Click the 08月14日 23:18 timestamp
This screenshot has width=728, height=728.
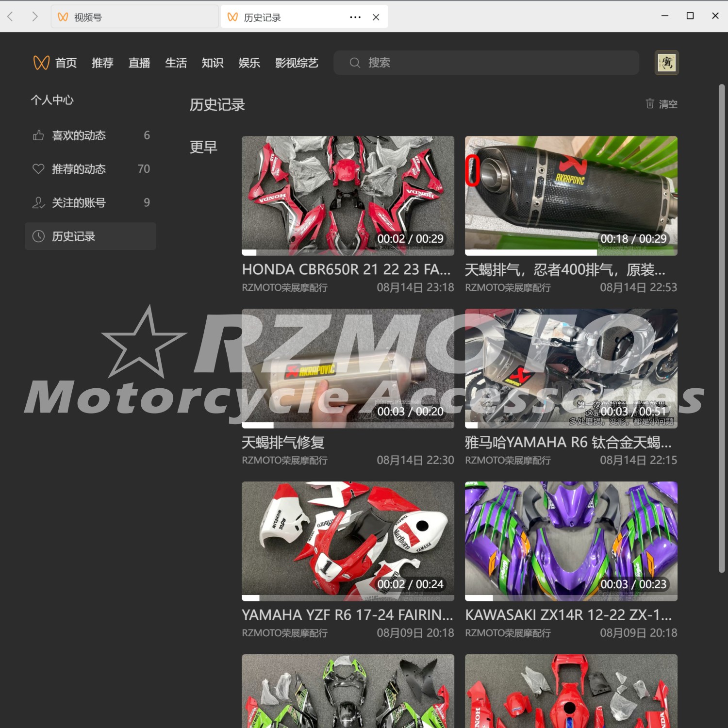tap(415, 288)
